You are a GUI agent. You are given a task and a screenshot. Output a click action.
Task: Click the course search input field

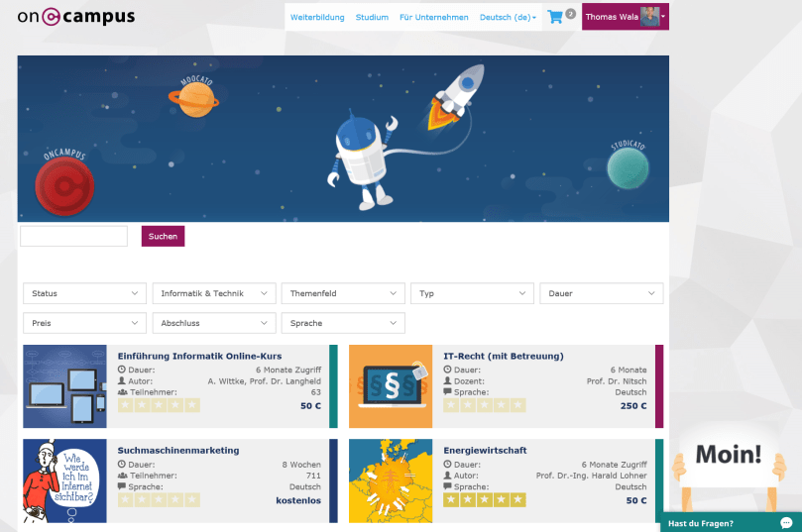coord(73,236)
